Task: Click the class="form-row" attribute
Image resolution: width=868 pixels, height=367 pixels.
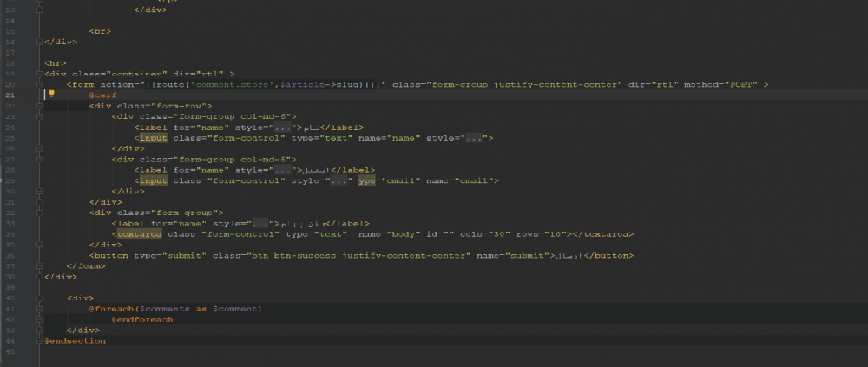Action: coord(162,106)
